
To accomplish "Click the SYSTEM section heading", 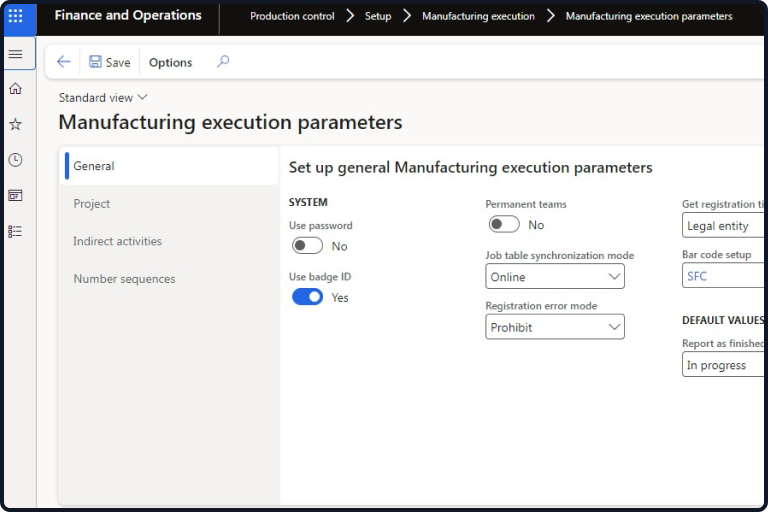I will (308, 202).
